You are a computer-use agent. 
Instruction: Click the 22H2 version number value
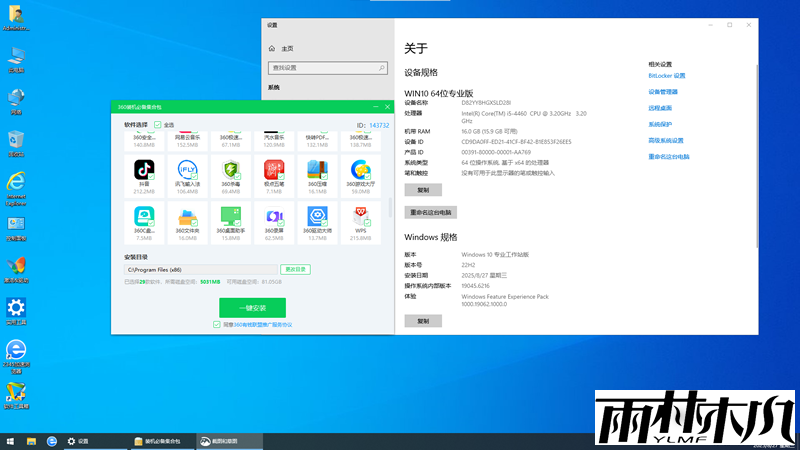[468, 265]
